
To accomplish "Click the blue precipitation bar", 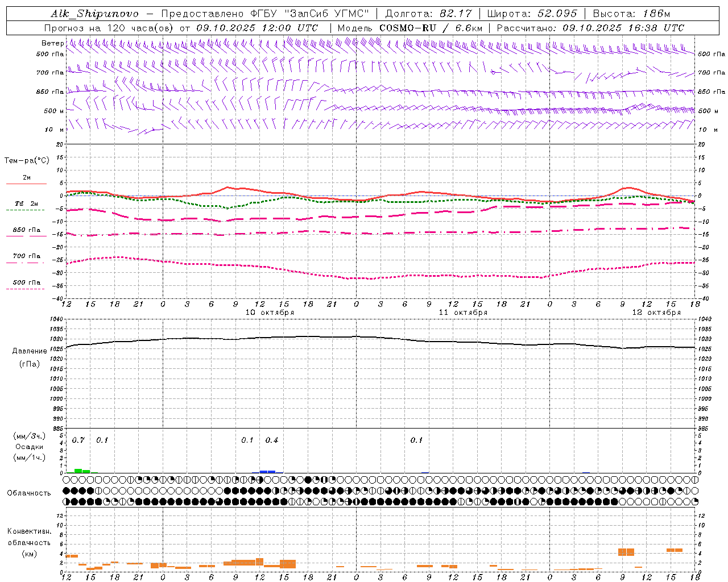I will 268,471.
